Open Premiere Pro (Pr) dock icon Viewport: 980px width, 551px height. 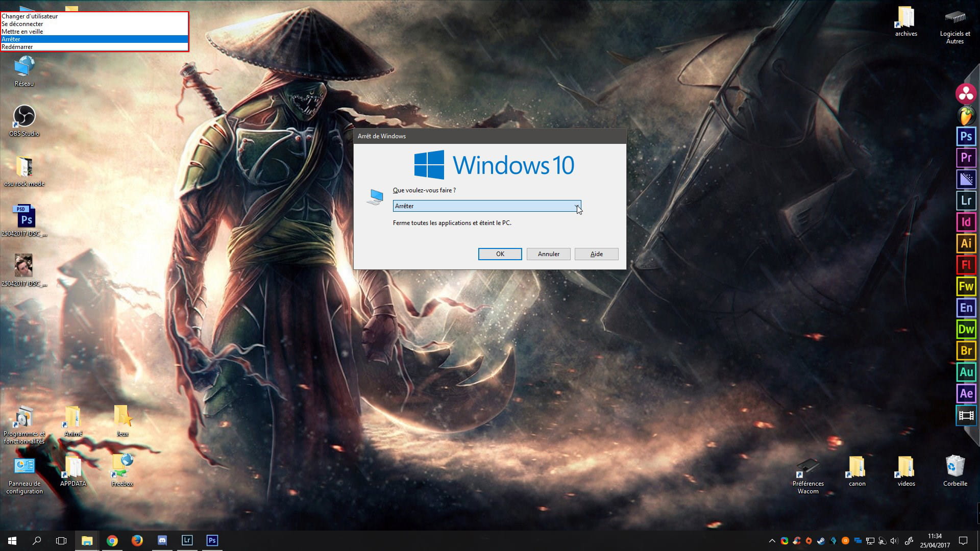(x=966, y=158)
